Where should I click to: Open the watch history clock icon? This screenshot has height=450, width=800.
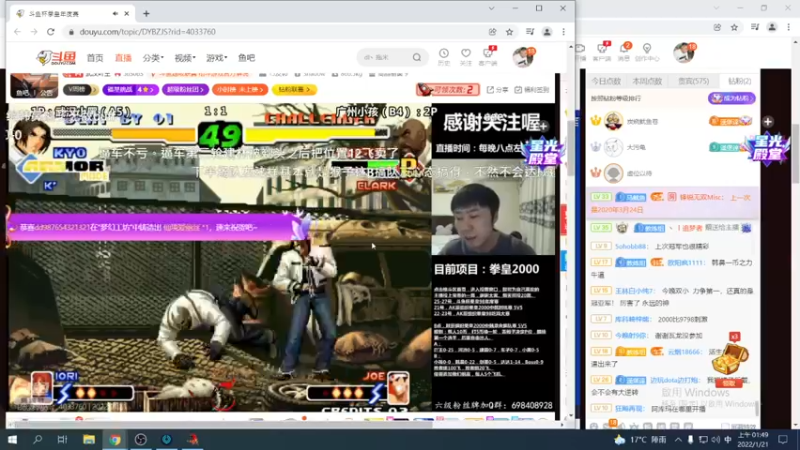[444, 56]
